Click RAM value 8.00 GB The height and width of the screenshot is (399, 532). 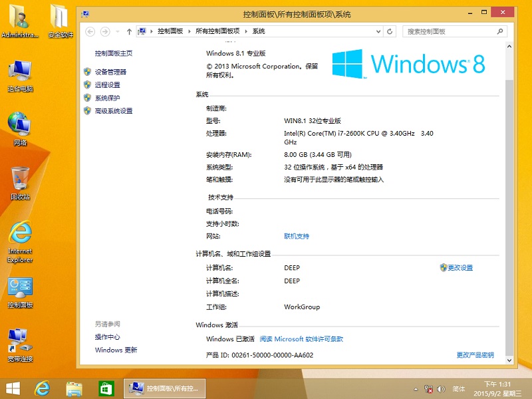295,155
